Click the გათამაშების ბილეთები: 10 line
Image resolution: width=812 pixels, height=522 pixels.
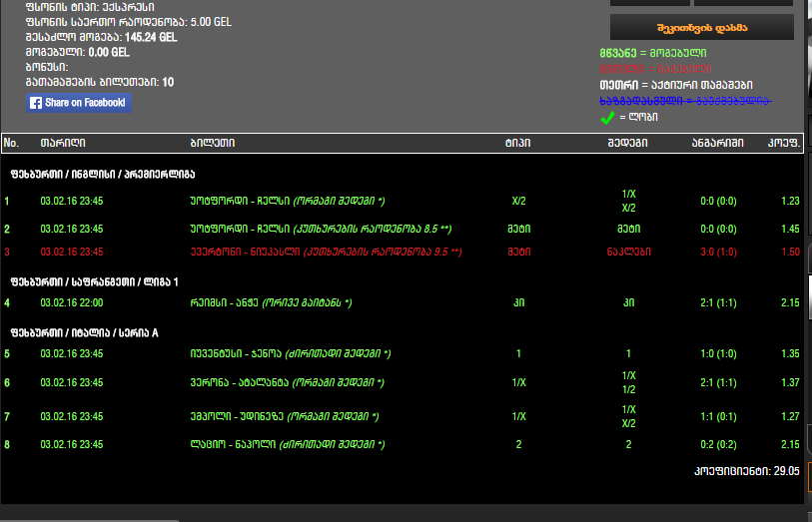100,82
